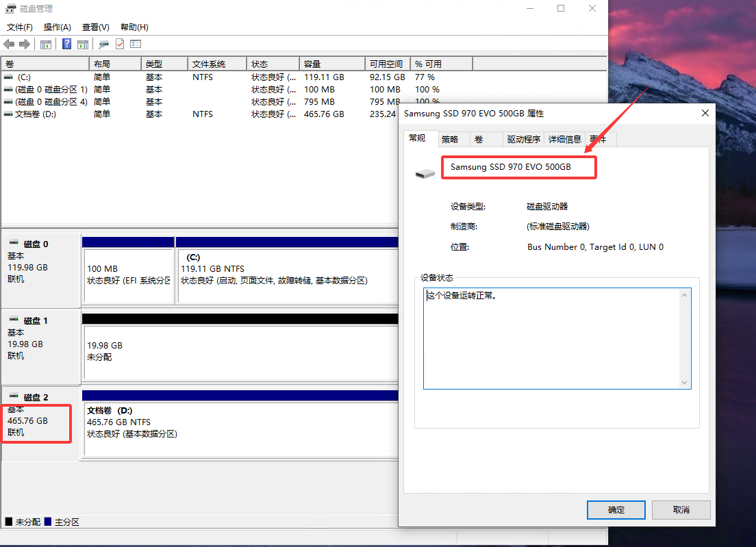
Task: Select the drive icon of 磁盘 0 磁盘分区 4
Action: 8,102
